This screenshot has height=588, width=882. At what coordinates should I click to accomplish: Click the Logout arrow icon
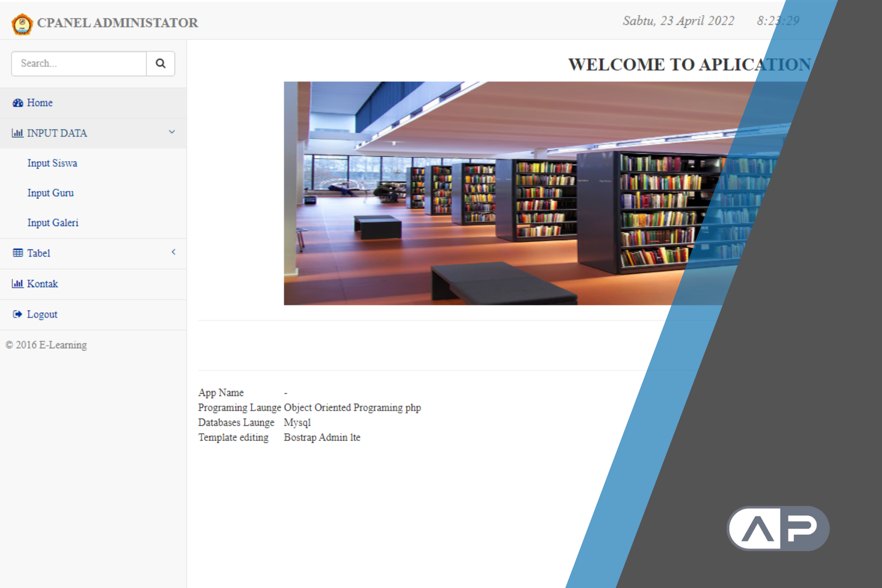(x=17, y=314)
